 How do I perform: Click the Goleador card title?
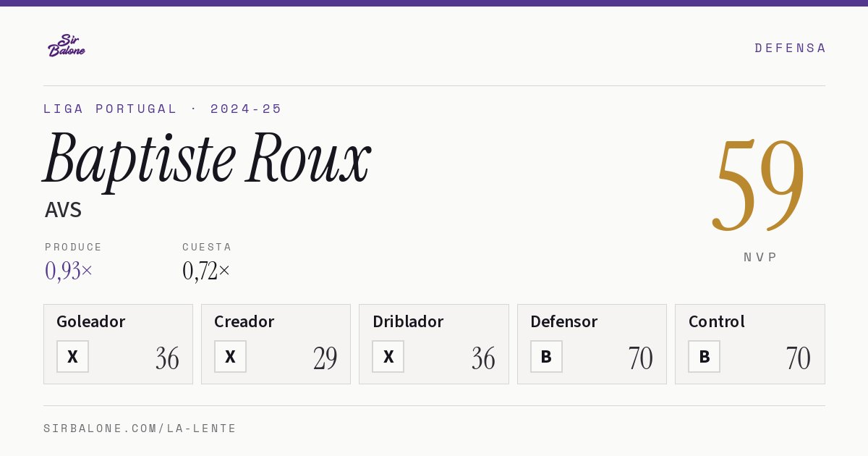pyautogui.click(x=91, y=321)
